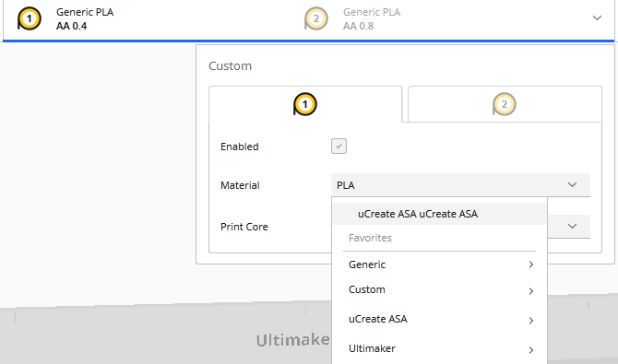The height and width of the screenshot is (364, 618).
Task: Open the Print Core dropdown arrow
Action: pos(572,226)
